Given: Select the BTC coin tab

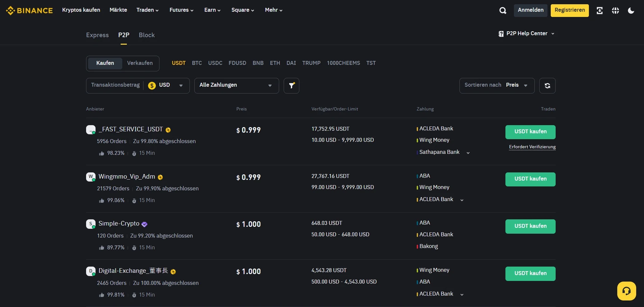Looking at the screenshot, I should pyautogui.click(x=197, y=63).
